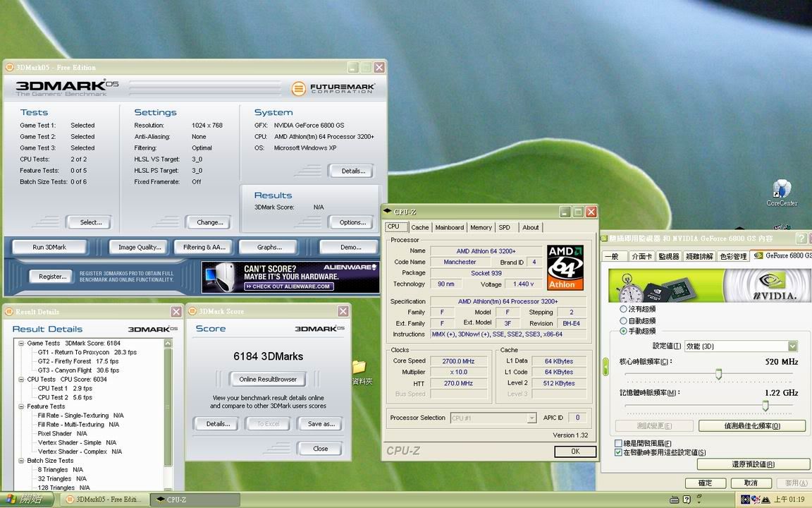Click the Alienware advertisement banner
Screen dimensions: 812x508
click(290, 277)
